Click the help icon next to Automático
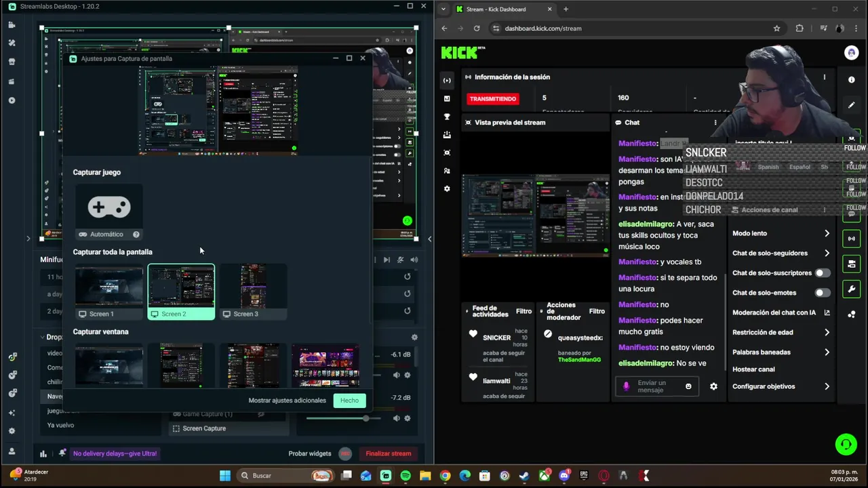The width and height of the screenshot is (868, 488). pos(136,235)
